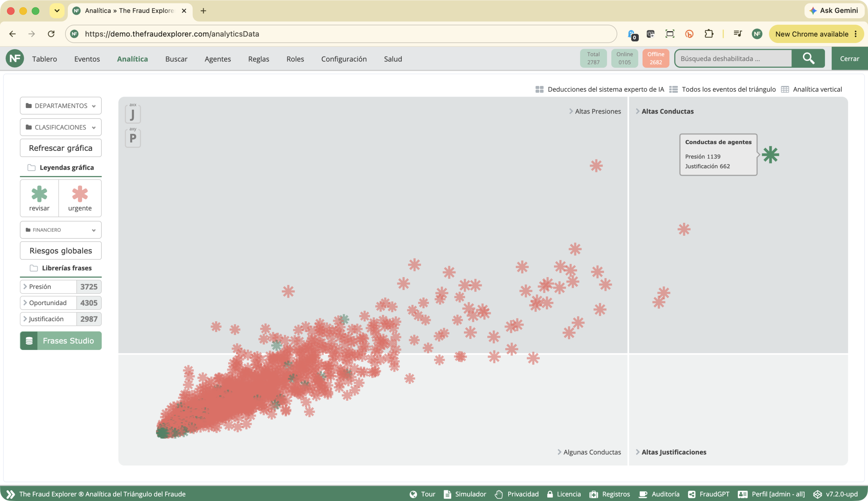Image resolution: width=868 pixels, height=501 pixels.
Task: Go to the Buscar menu
Action: [176, 59]
